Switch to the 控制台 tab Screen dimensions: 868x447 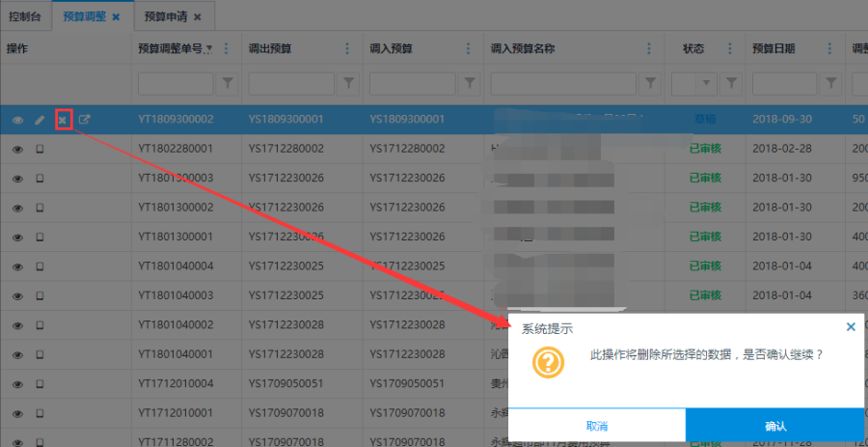[x=26, y=16]
